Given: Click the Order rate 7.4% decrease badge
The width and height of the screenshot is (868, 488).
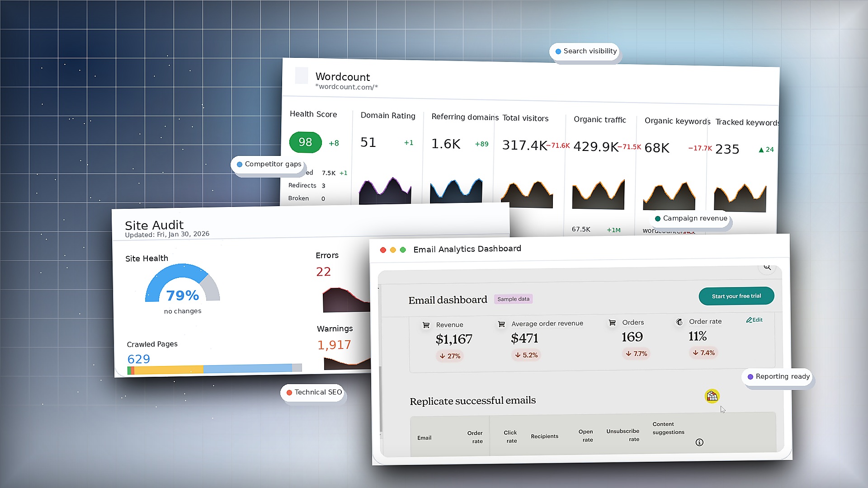Looking at the screenshot, I should [704, 353].
